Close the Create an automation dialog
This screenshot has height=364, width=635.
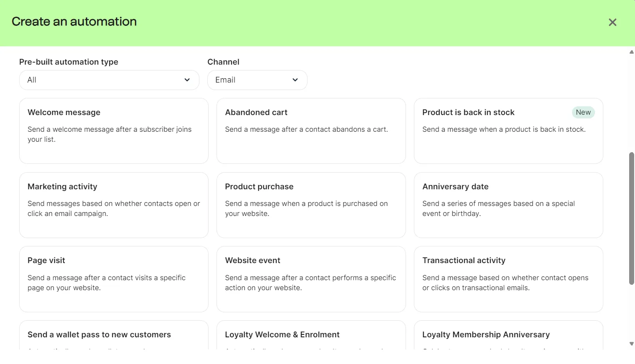coord(612,22)
